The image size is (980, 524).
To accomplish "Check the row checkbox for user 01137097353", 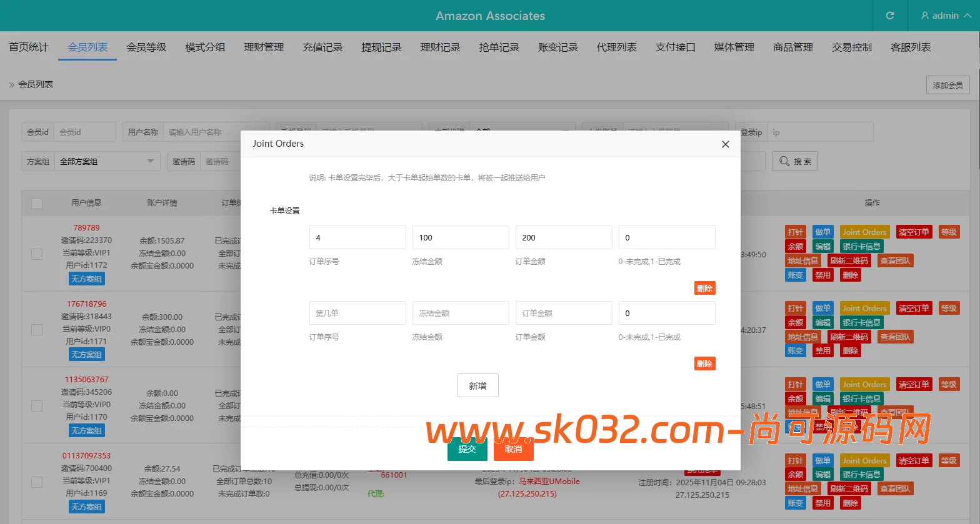I will pos(37,482).
